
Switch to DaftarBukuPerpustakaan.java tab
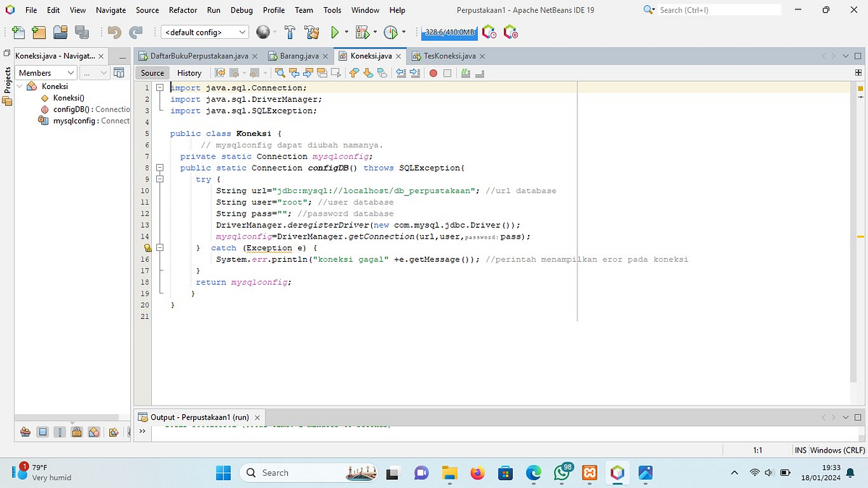(x=198, y=56)
